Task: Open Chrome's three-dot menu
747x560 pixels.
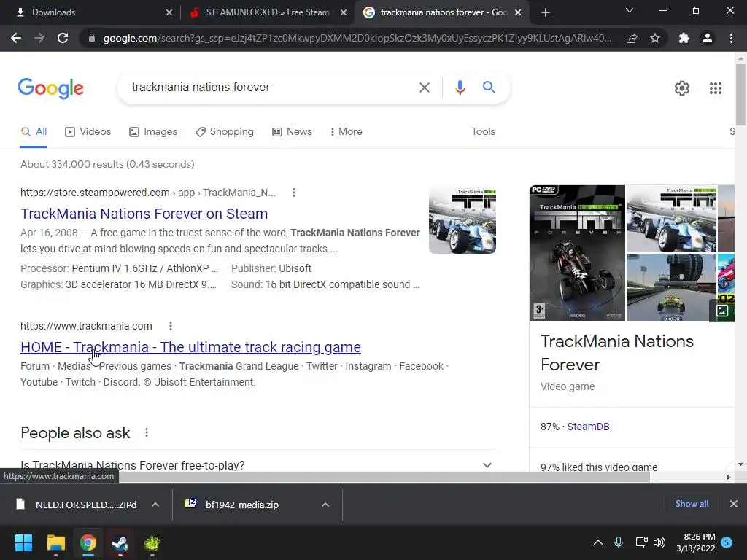Action: tap(731, 38)
